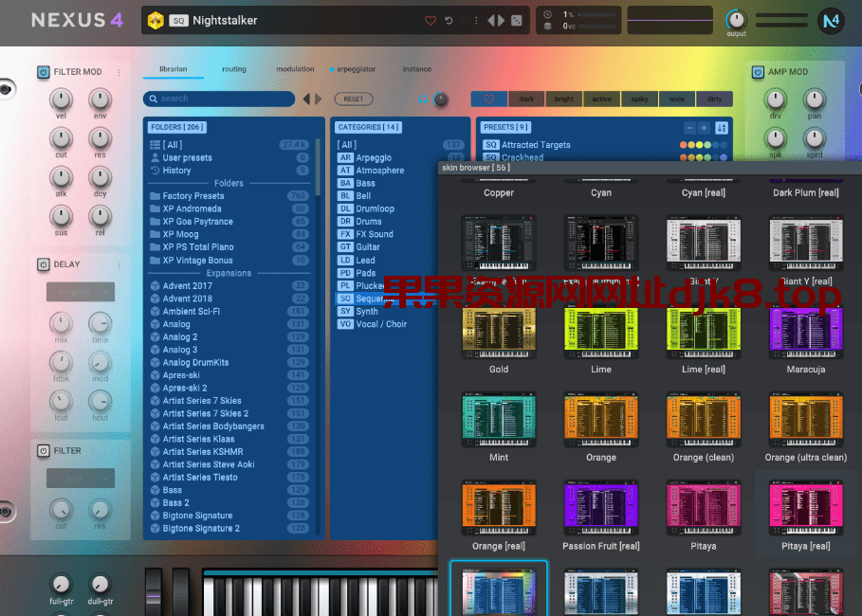This screenshot has height=616, width=862.
Task: Enable the 'spiky' filter tag
Action: coord(640,99)
